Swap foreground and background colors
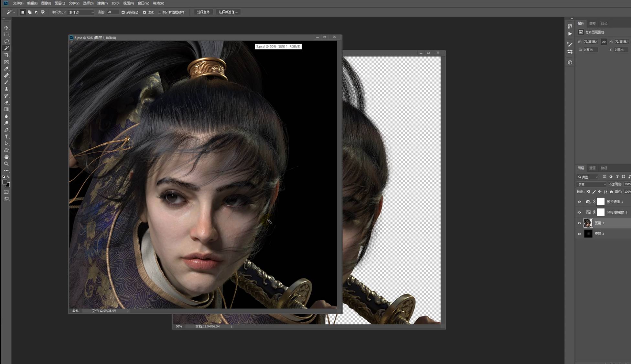This screenshot has width=631, height=364. 8,177
